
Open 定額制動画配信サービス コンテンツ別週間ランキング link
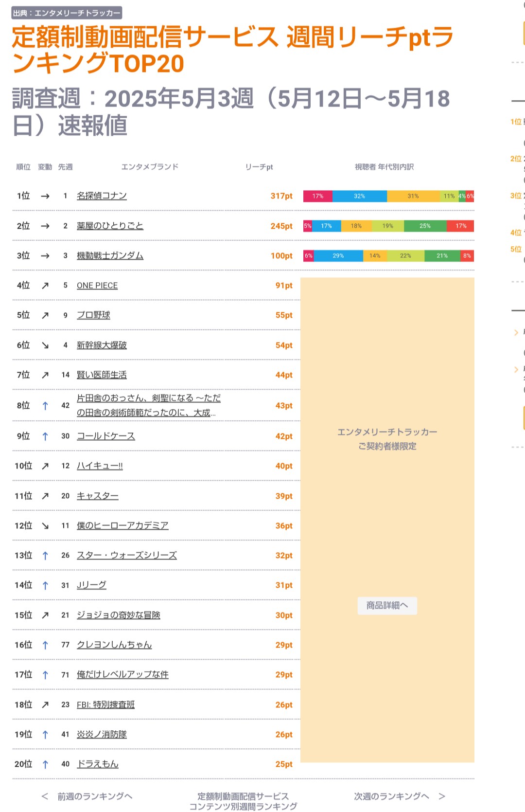point(243,801)
